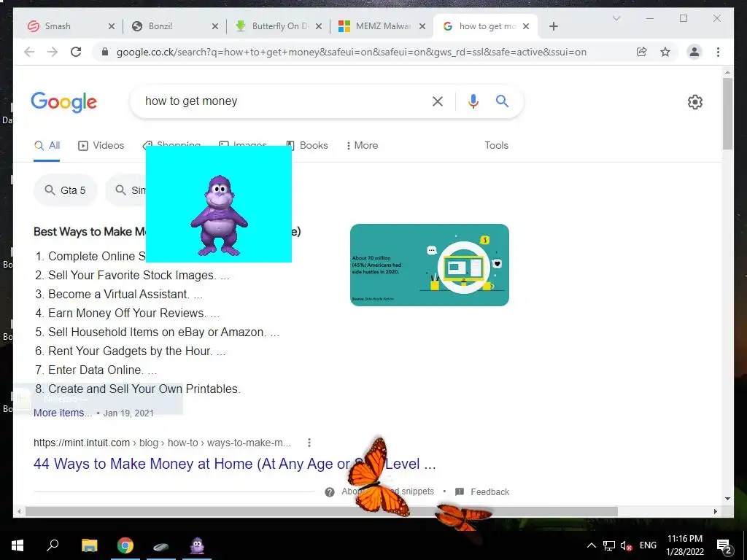The width and height of the screenshot is (747, 560).
Task: Click the ENG language indicator
Action: pyautogui.click(x=648, y=545)
